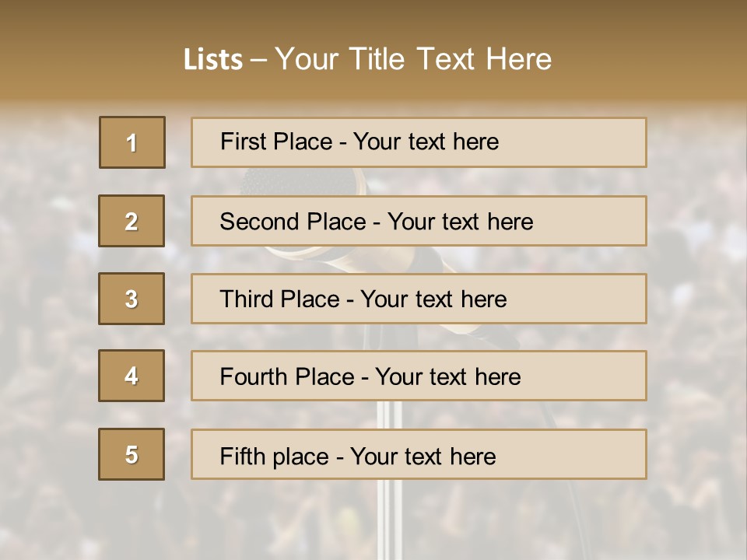Click the 'First Place - Your text here' box

coord(419,142)
